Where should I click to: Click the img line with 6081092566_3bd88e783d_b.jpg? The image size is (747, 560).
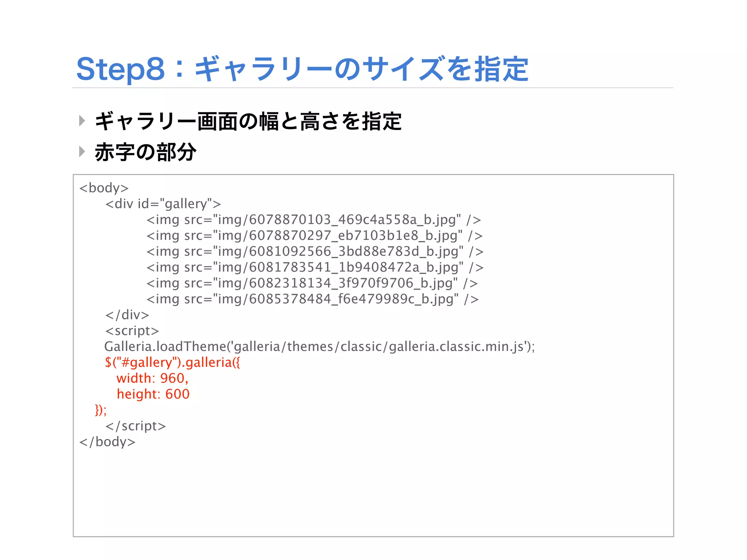click(315, 252)
